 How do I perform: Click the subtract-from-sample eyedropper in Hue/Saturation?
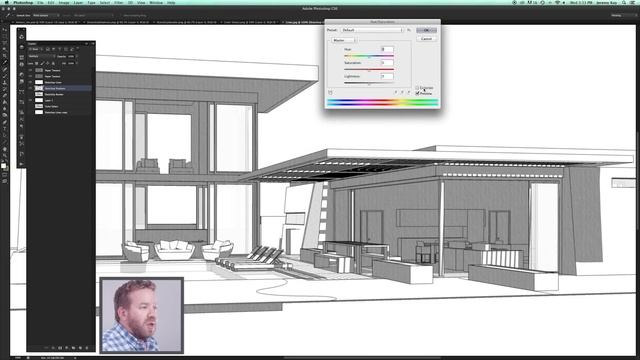click(x=409, y=92)
